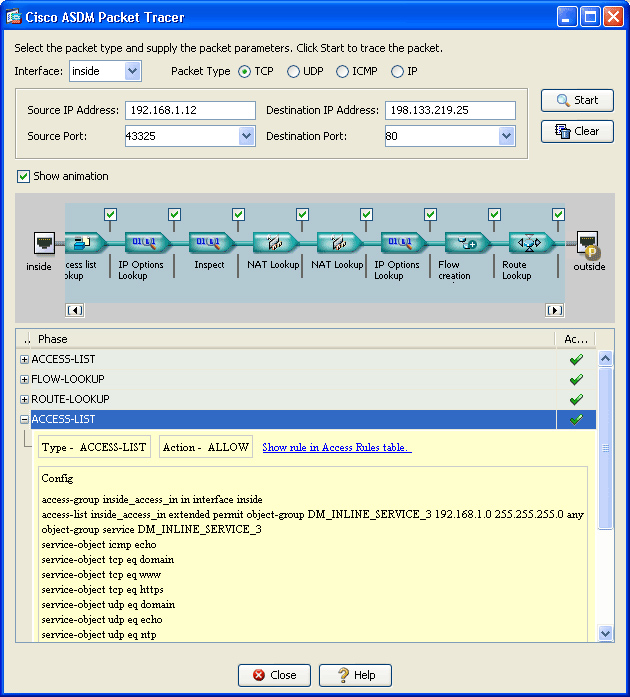The width and height of the screenshot is (630, 697).
Task: Toggle the Show animation checkbox
Action: click(23, 176)
